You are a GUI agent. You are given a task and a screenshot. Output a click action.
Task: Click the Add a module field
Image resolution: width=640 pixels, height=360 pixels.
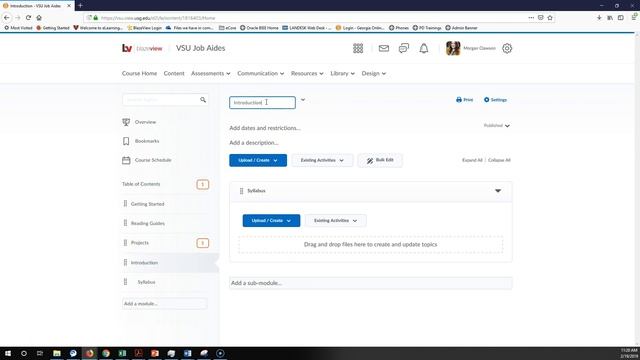164,304
